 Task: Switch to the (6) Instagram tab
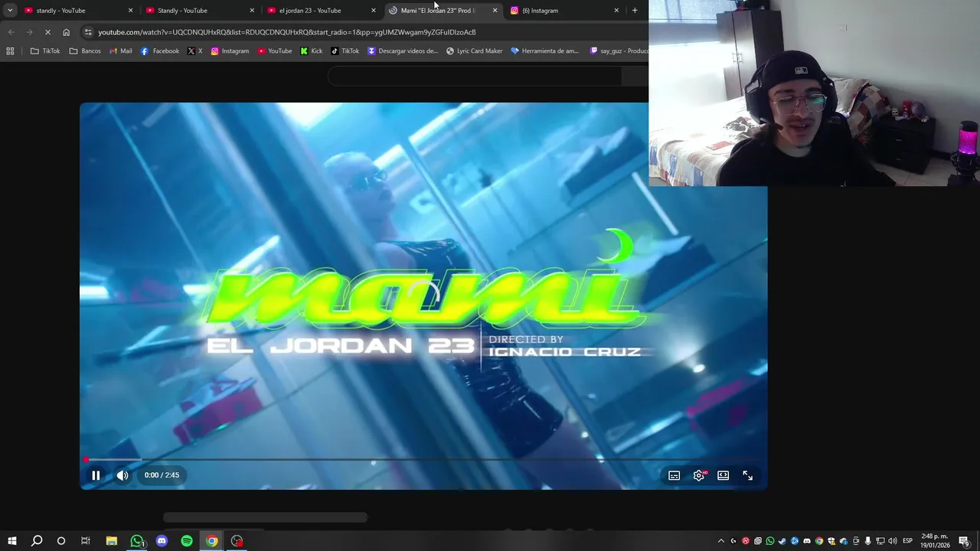pos(563,11)
